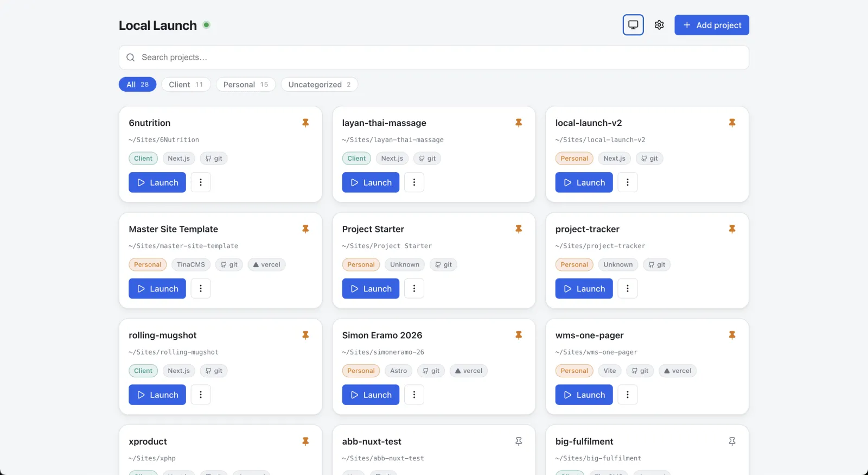Image resolution: width=868 pixels, height=475 pixels.
Task: Focus the Search projects field
Action: click(434, 58)
